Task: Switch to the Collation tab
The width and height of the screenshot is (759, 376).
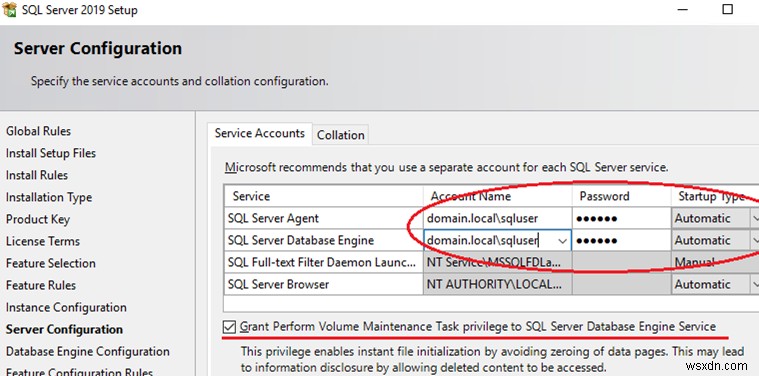Action: (340, 135)
